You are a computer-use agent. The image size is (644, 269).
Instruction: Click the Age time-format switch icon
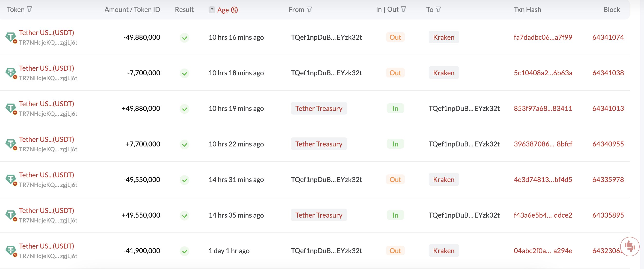pos(234,10)
